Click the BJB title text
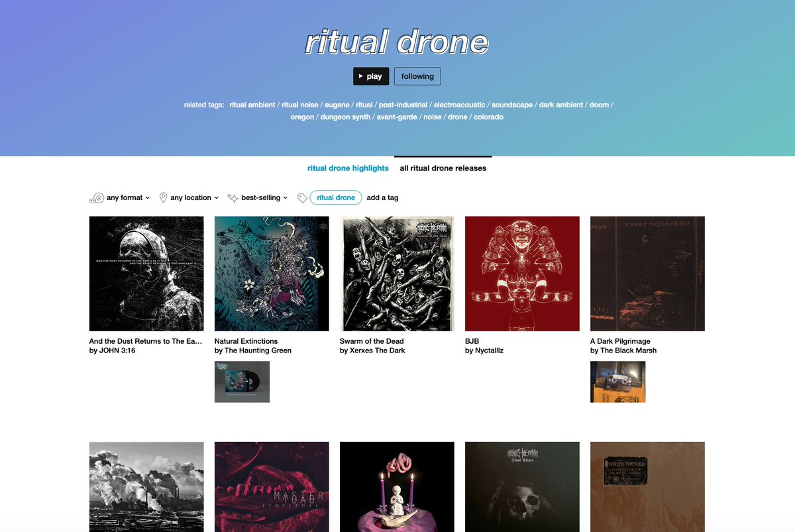This screenshot has width=795, height=532. click(472, 341)
